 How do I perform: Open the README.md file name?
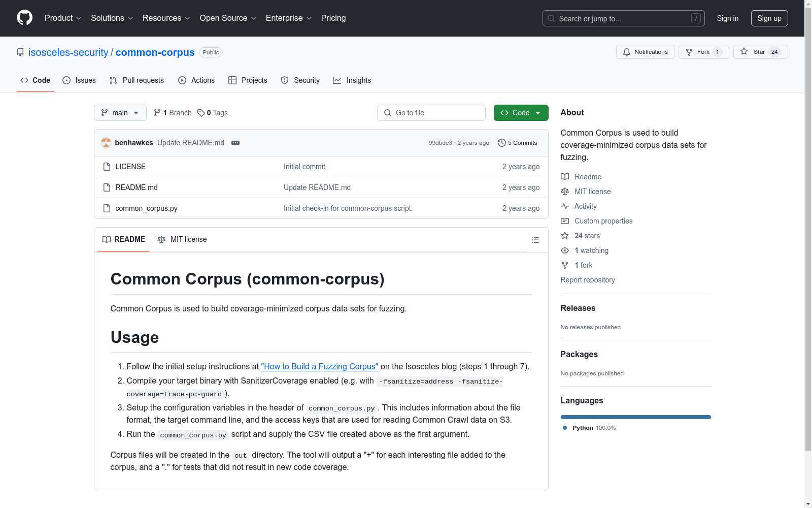[x=137, y=187]
